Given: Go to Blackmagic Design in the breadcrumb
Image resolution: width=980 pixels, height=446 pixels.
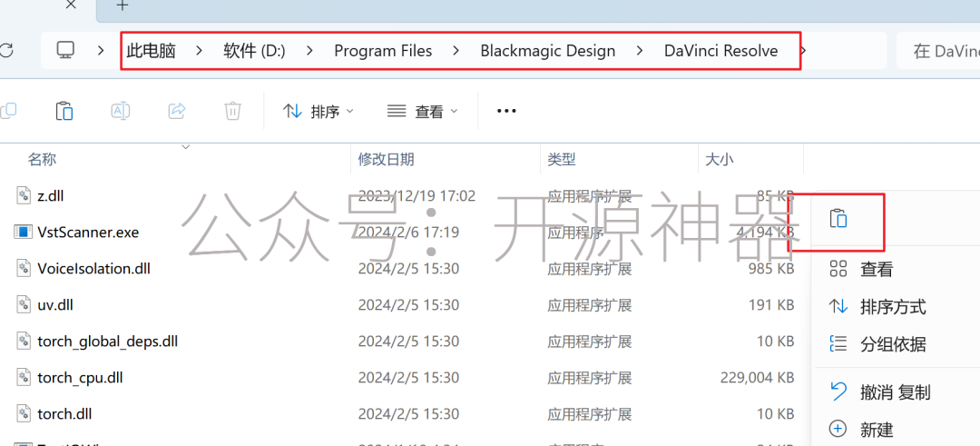Looking at the screenshot, I should (547, 51).
